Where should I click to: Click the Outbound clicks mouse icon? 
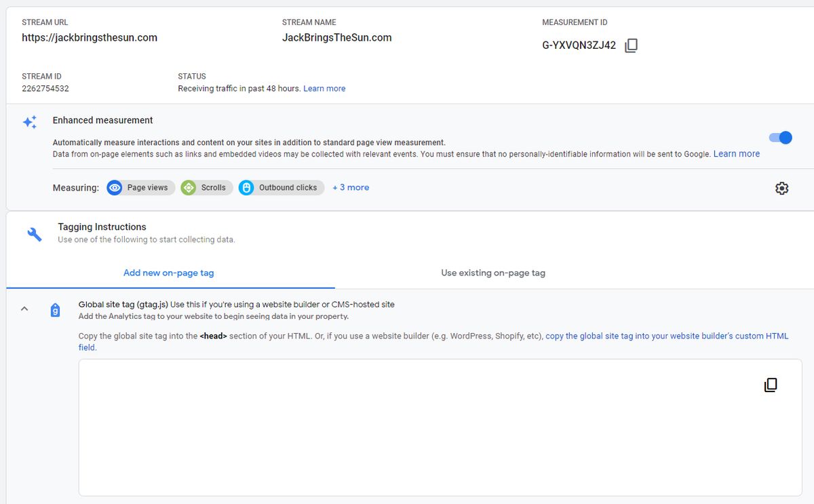click(246, 188)
